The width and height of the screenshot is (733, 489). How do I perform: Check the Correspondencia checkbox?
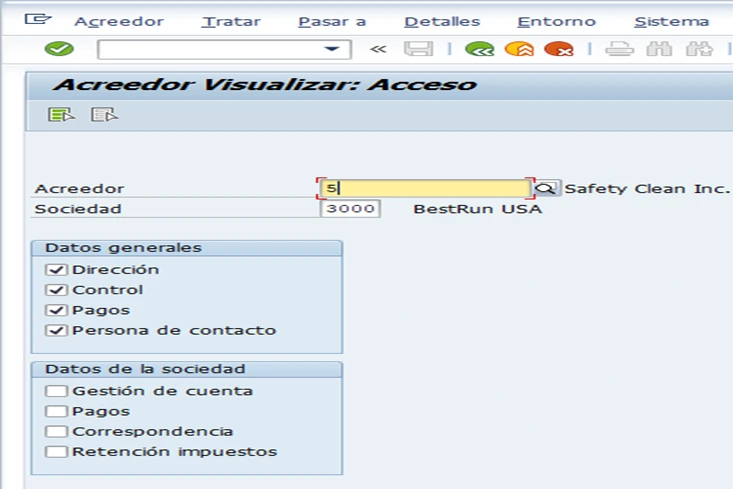pyautogui.click(x=56, y=431)
